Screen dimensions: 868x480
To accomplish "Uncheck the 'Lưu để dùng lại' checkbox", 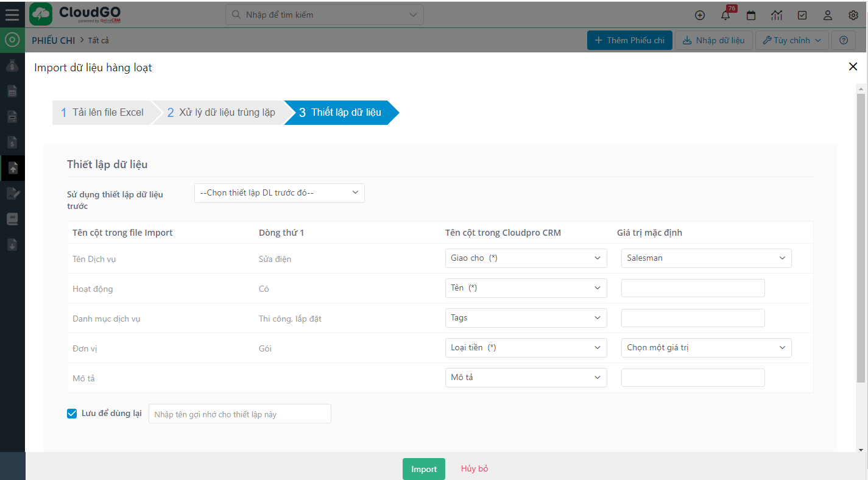I will point(72,414).
